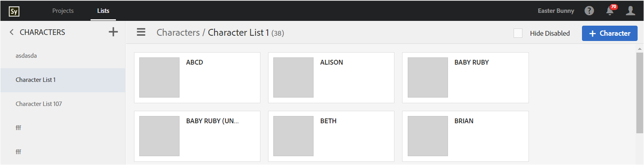Select the asdasda list in sidebar
This screenshot has height=165, width=644.
[26, 56]
